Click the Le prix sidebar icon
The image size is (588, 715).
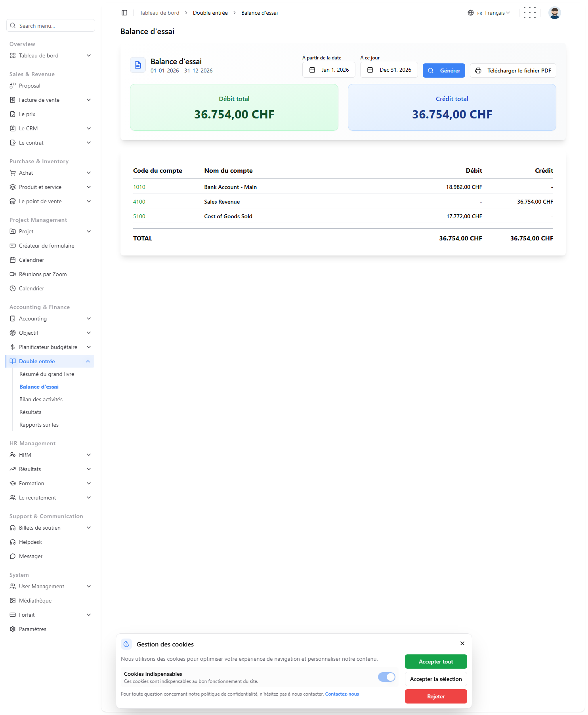(x=13, y=114)
